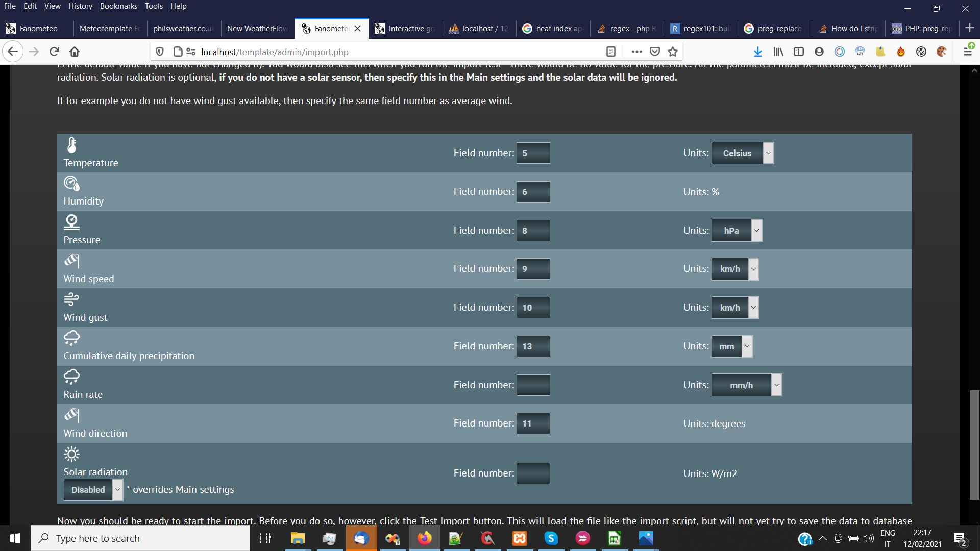
Task: Toggle reader view icon in address bar
Action: 611,52
